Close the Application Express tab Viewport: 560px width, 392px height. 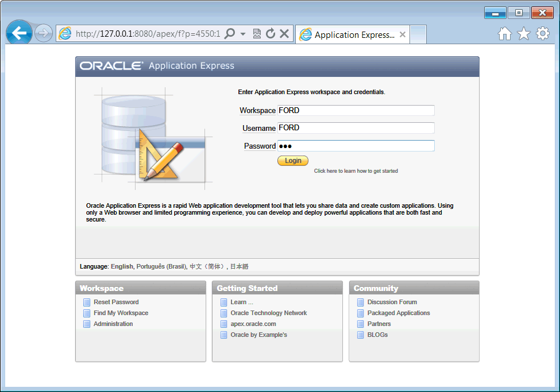[x=403, y=34]
